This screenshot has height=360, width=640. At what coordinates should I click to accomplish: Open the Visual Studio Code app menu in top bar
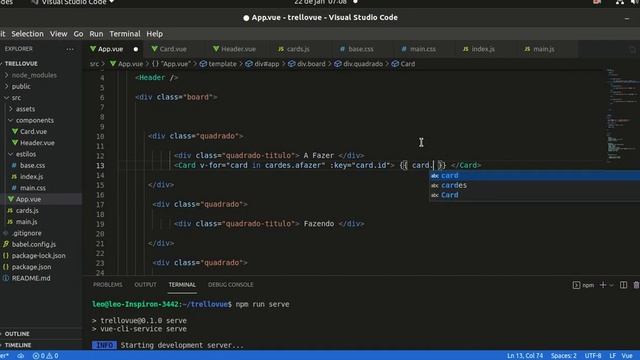click(73, 2)
